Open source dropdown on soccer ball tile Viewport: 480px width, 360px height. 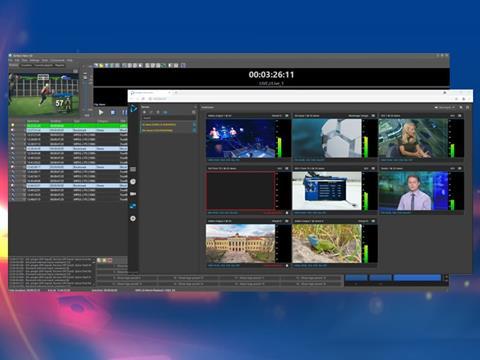point(359,116)
